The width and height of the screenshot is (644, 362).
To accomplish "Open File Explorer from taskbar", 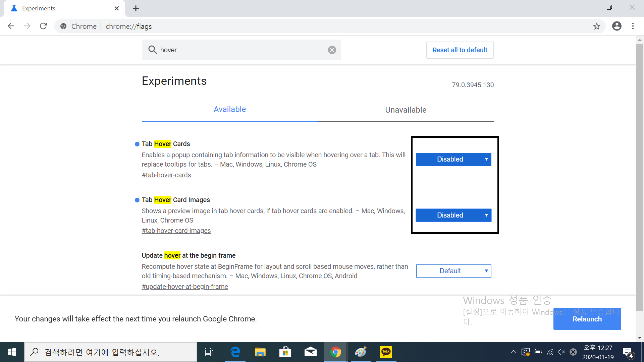I will pos(260,352).
